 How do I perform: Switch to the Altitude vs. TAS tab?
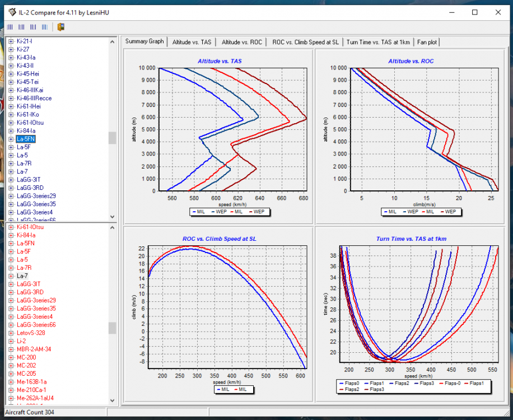tap(192, 42)
